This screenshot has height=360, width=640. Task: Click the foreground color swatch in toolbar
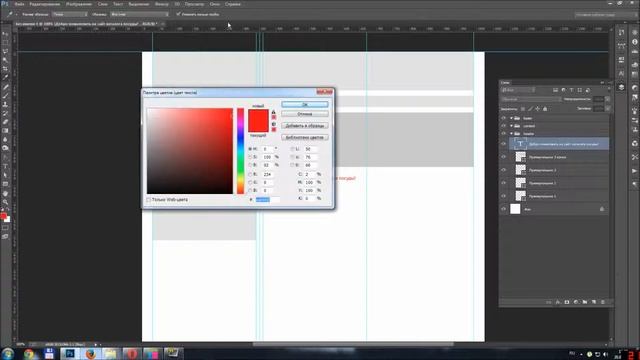tap(4, 216)
